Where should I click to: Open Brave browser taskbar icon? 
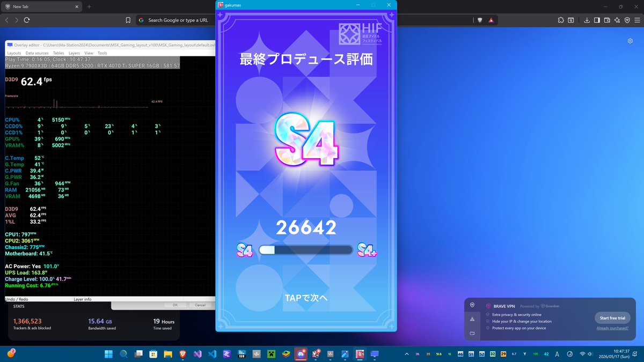(x=182, y=354)
